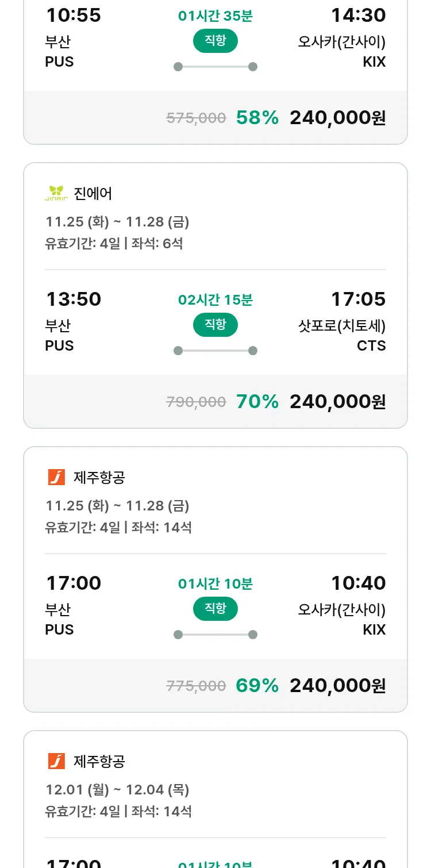Tap the 직항 badge on the Sapporo flight
Screen dimensions: 431x868
pos(215,325)
